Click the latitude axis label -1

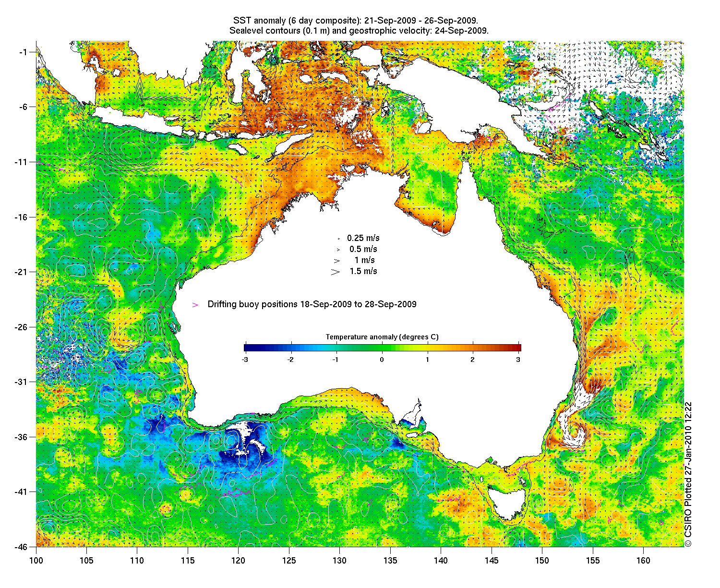(24, 52)
